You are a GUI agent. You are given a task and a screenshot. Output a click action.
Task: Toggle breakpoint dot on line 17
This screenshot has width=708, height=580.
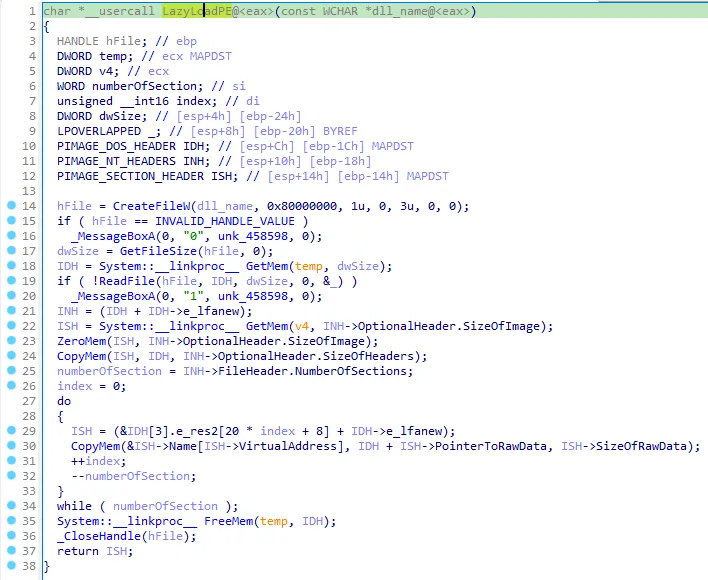[x=11, y=251]
